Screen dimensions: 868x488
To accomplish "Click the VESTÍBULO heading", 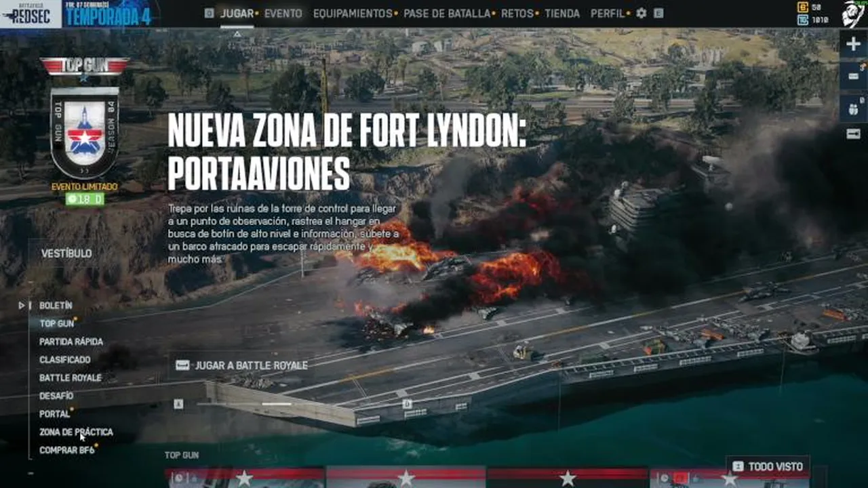I will tap(66, 253).
